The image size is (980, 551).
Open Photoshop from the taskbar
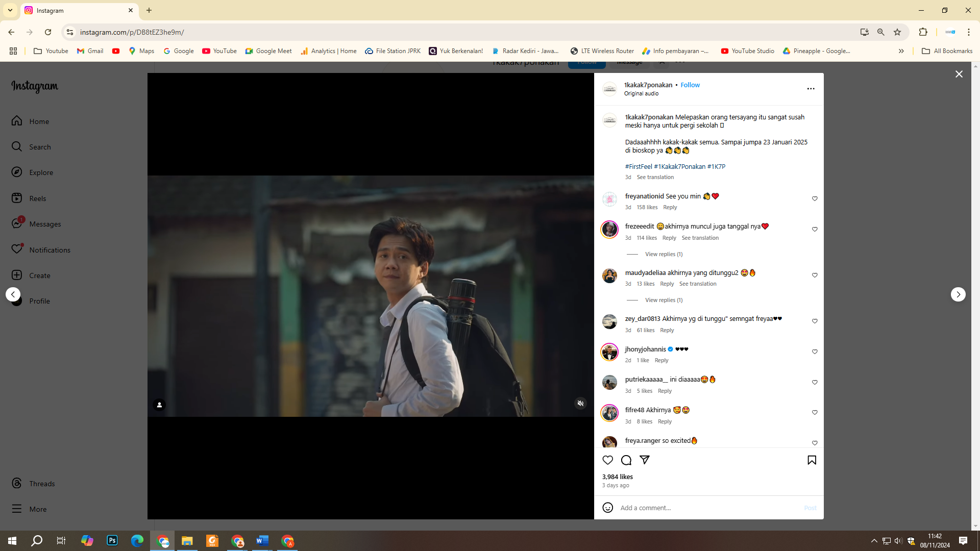point(112,541)
